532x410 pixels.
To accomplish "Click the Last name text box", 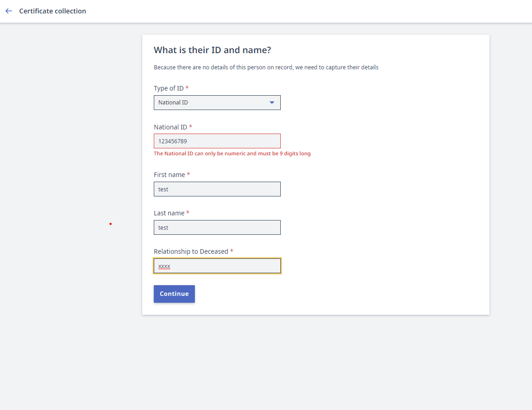I will 217,227.
